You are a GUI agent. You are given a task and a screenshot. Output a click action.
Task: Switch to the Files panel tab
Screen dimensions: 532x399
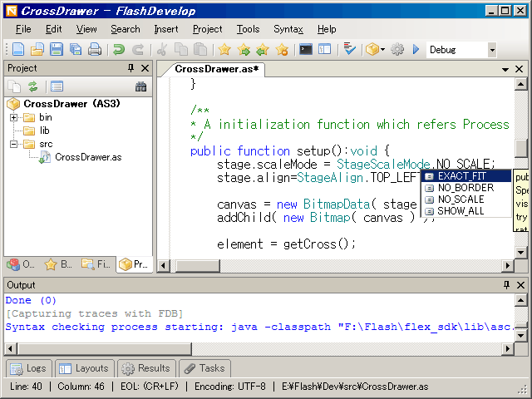coord(96,264)
